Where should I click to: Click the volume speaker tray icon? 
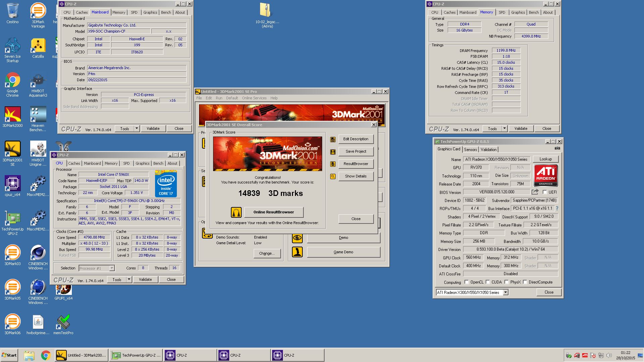609,356
